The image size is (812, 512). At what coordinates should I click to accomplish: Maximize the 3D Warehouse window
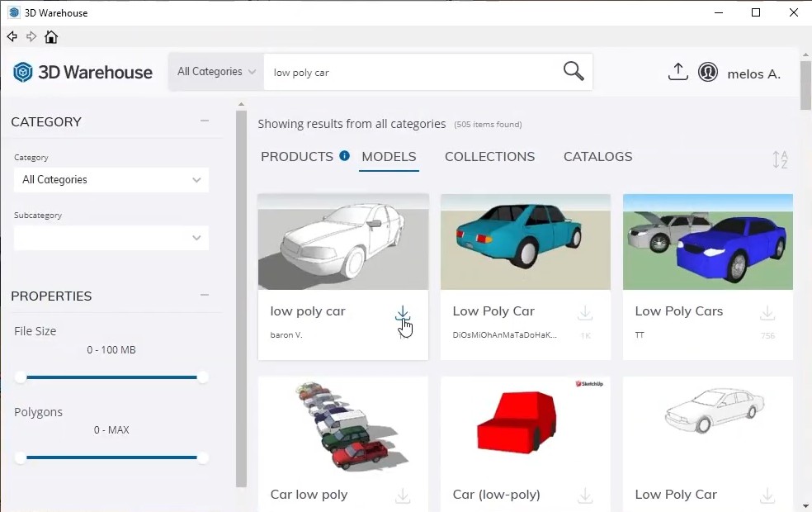[x=756, y=12]
